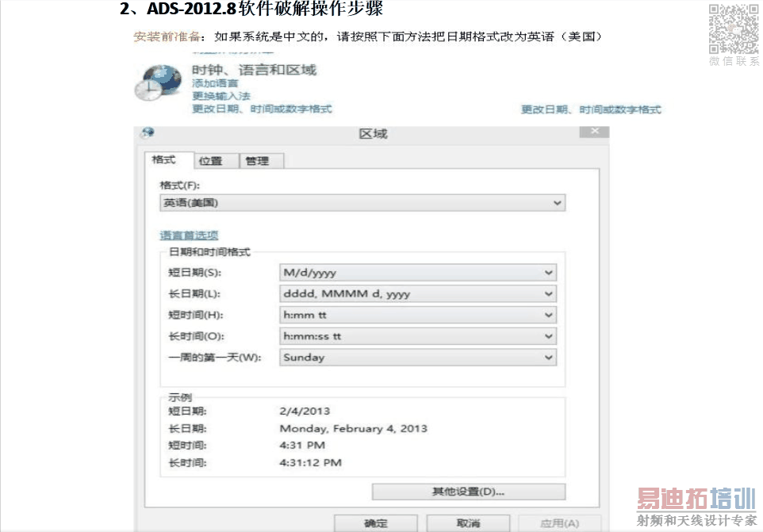Click the 示例 group label
Screen dimensions: 763x532
click(x=179, y=396)
